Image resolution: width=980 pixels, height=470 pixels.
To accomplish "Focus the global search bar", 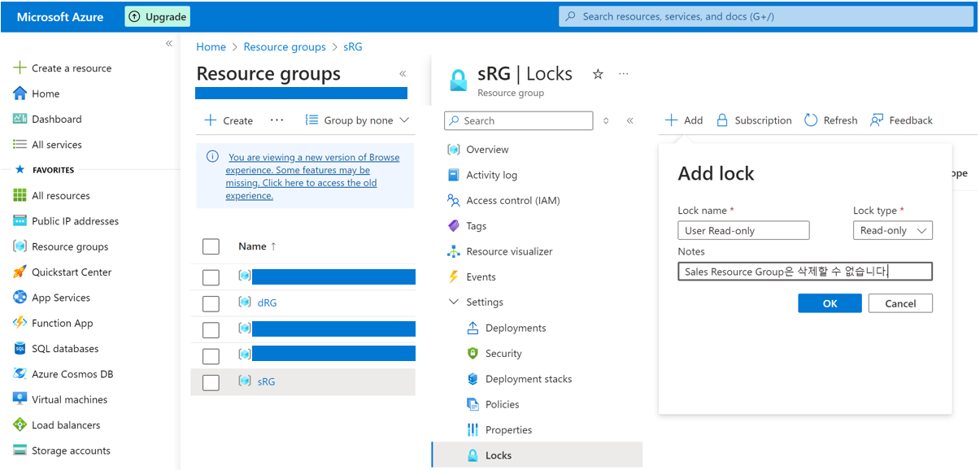I will pyautogui.click(x=766, y=16).
